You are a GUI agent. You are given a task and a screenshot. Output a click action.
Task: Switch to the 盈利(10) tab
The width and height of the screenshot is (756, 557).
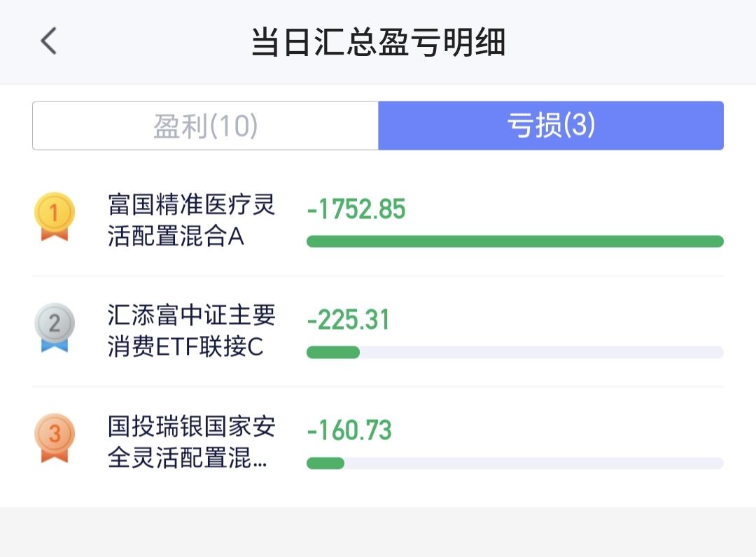pyautogui.click(x=205, y=126)
